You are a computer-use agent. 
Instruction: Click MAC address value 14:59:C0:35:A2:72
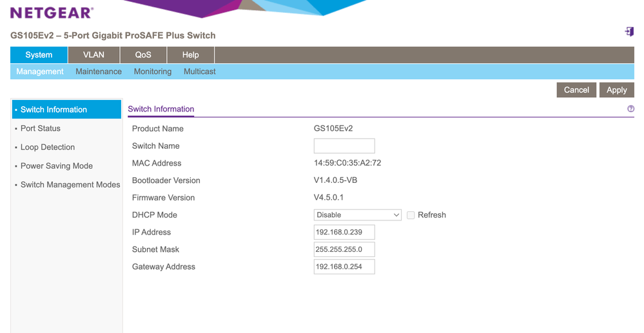347,163
